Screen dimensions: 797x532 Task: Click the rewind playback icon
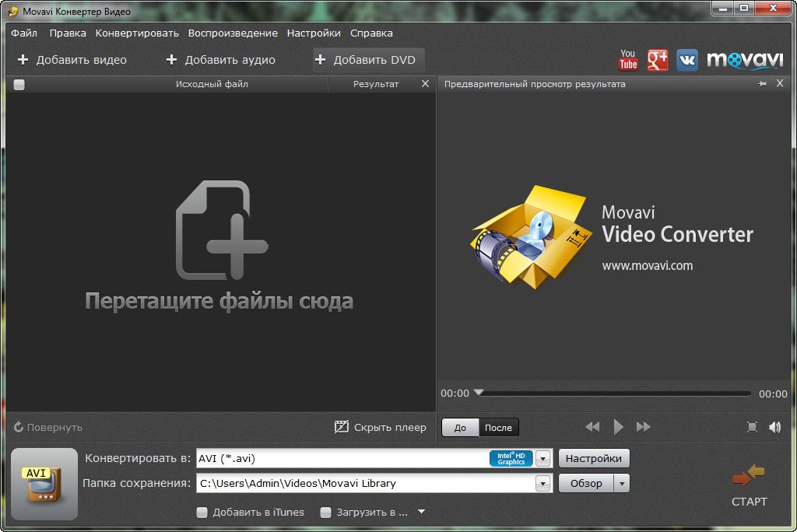click(592, 427)
